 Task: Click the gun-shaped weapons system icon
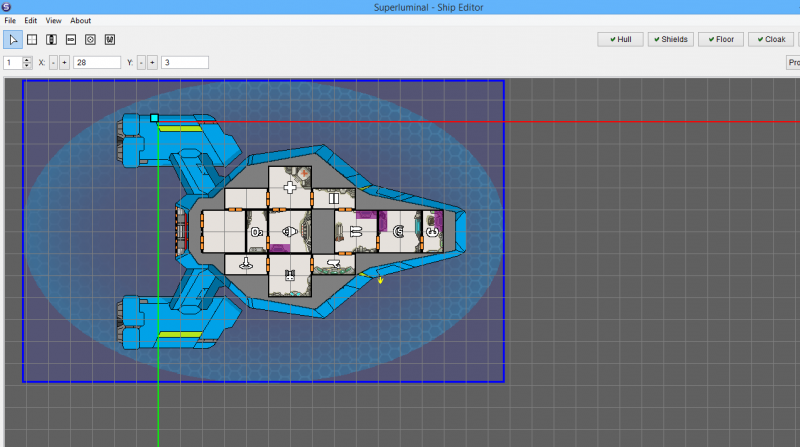334,264
